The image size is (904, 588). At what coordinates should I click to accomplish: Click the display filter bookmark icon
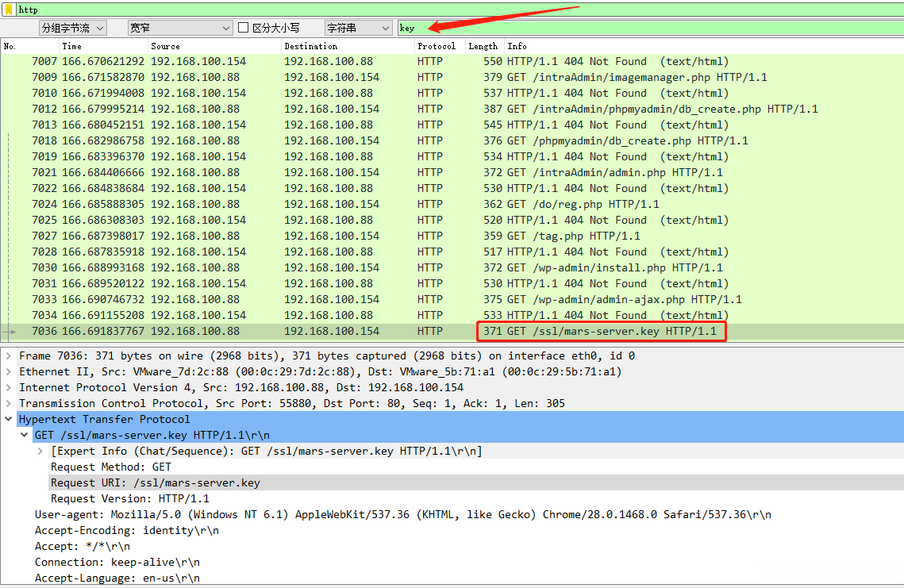[x=9, y=10]
